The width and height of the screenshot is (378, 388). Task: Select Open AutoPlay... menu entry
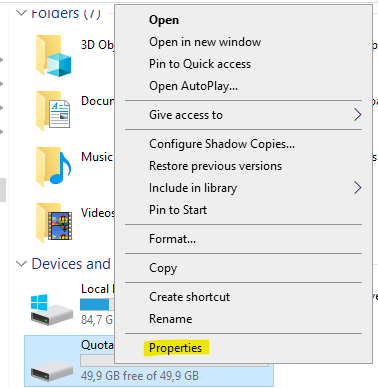[x=193, y=86]
